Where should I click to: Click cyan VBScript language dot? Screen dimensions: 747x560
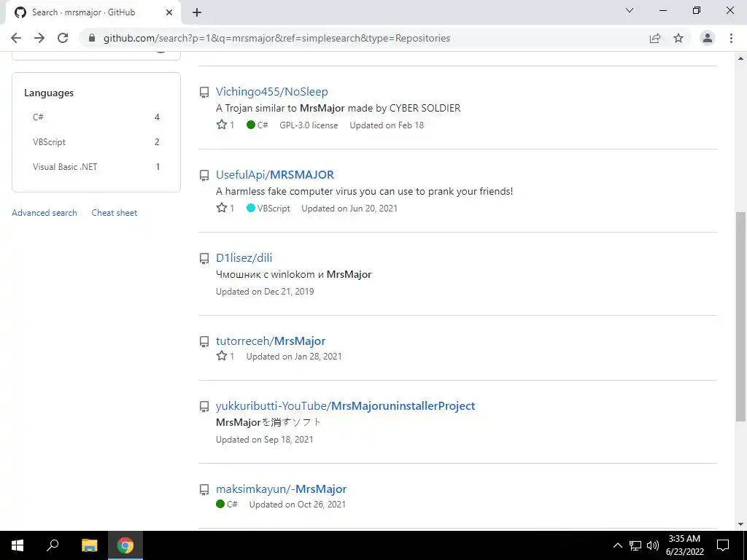(x=251, y=208)
